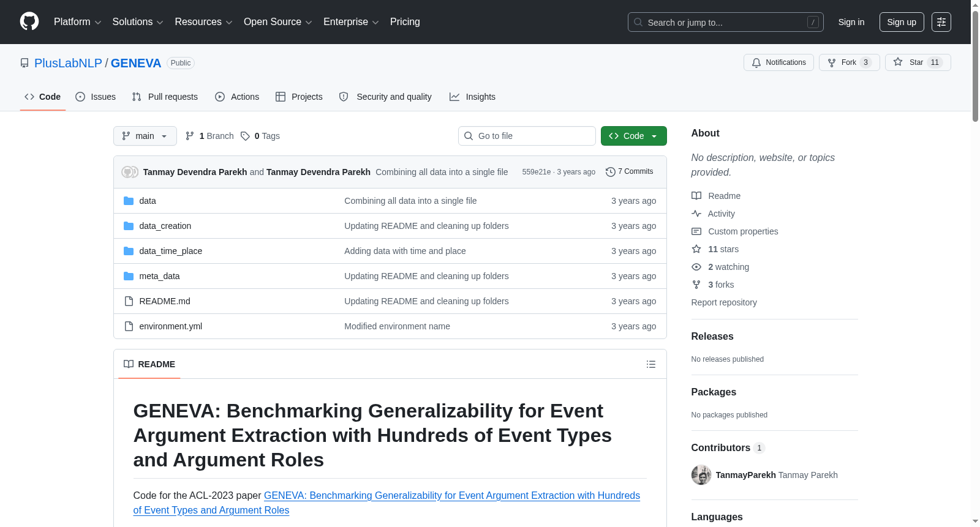Click the star icon in the Star button

pyautogui.click(x=898, y=62)
